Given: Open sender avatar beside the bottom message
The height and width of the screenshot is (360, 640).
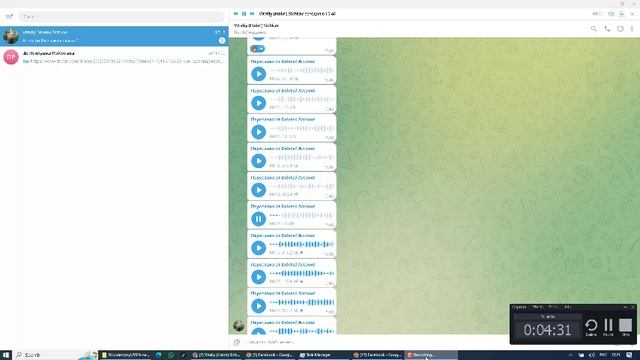Looking at the screenshot, I should pos(239,325).
